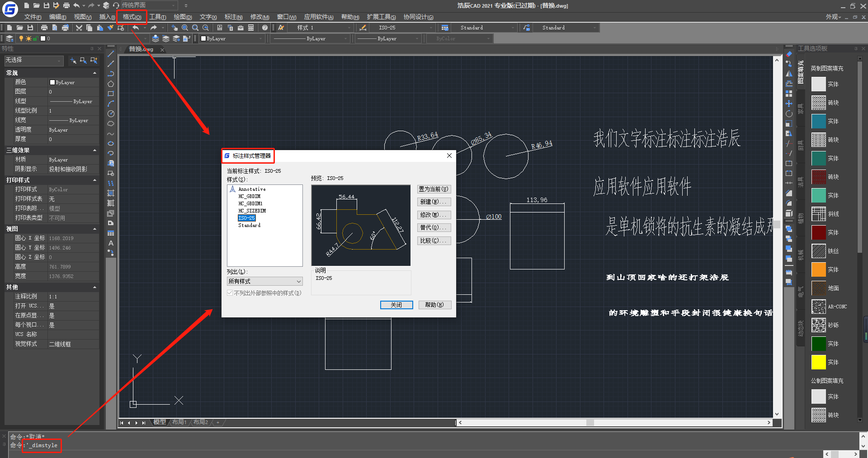Toggle the layer lock padlock icon
This screenshot has width=868, height=458.
[x=36, y=38]
